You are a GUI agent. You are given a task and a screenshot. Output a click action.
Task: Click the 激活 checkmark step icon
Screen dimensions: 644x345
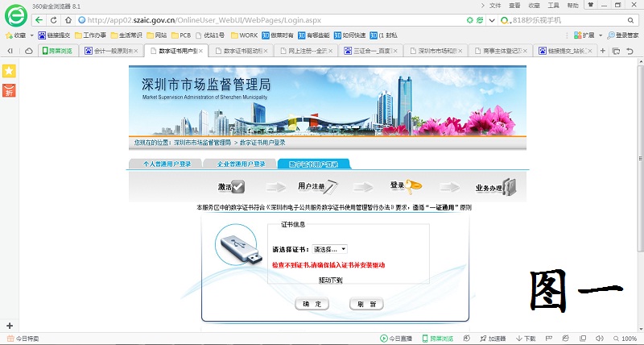pyautogui.click(x=237, y=187)
